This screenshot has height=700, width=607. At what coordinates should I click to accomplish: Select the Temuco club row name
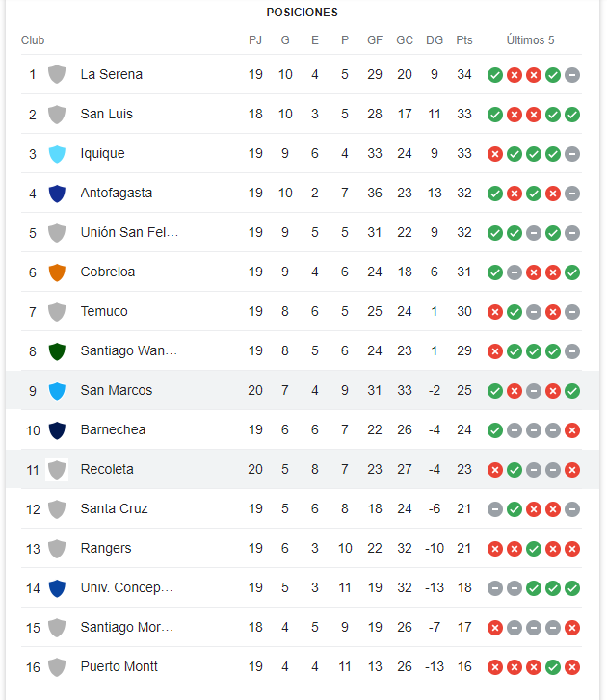(x=104, y=311)
